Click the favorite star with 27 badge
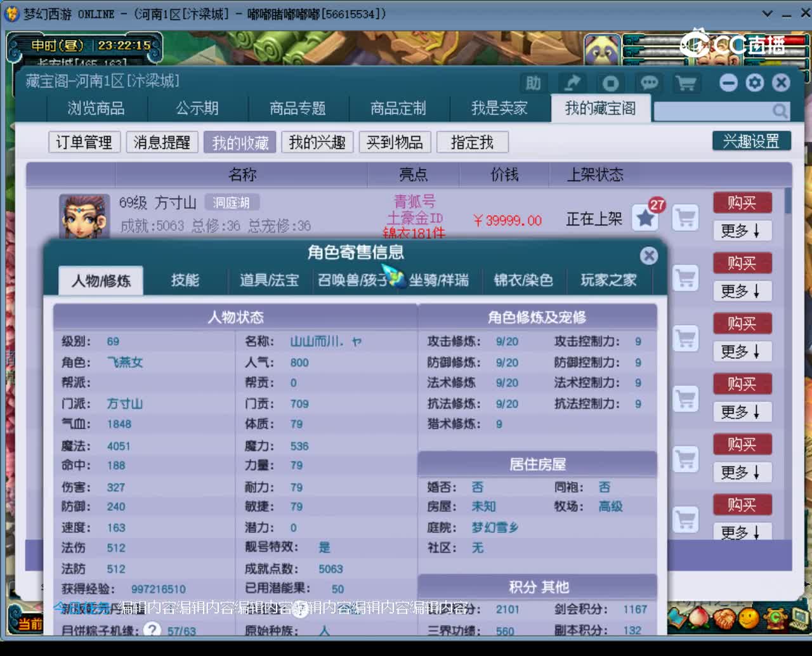 tap(646, 218)
